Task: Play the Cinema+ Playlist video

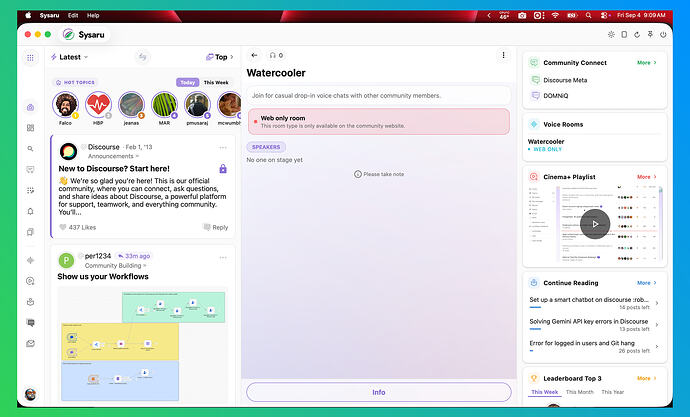Action: click(595, 224)
